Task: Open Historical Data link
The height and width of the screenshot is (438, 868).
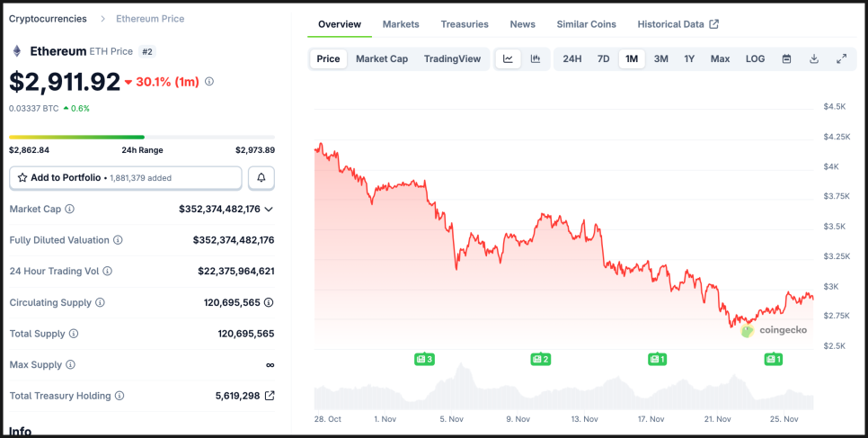Action: [678, 24]
